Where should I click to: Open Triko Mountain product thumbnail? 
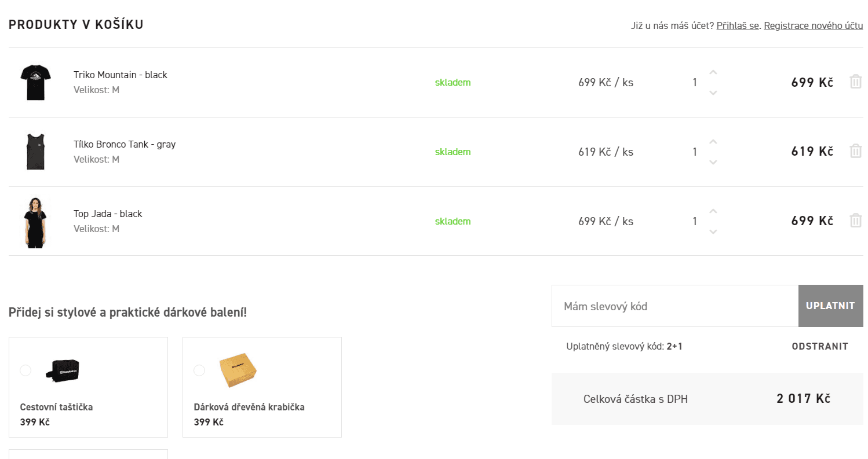coord(35,82)
